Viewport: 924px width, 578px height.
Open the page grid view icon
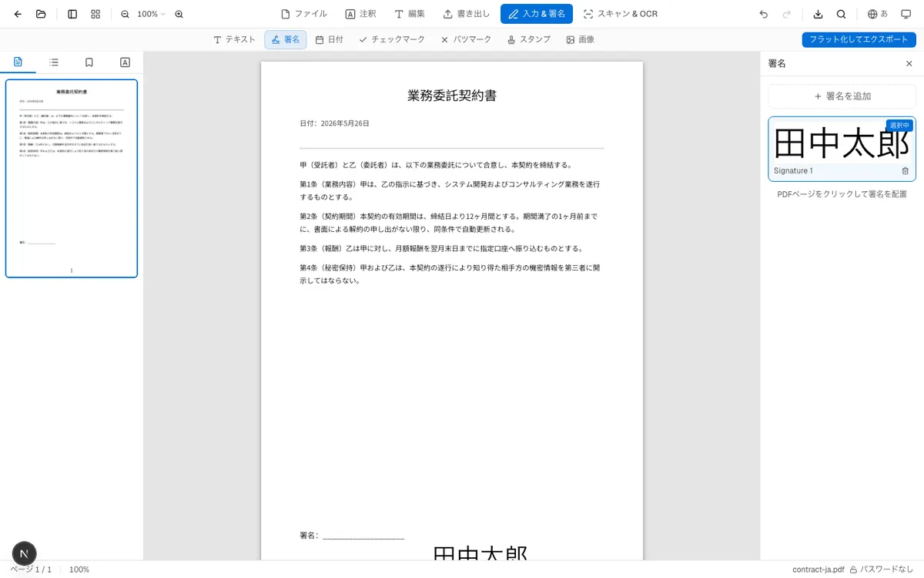point(95,14)
